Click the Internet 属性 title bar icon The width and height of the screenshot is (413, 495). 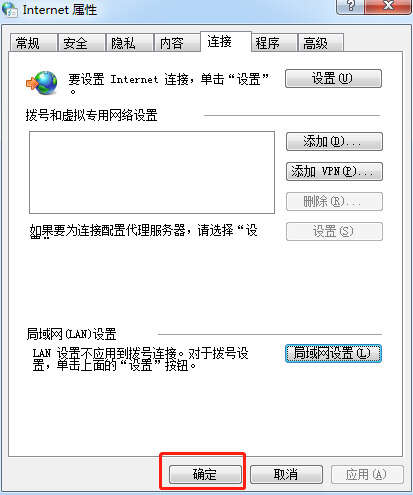[x=10, y=9]
